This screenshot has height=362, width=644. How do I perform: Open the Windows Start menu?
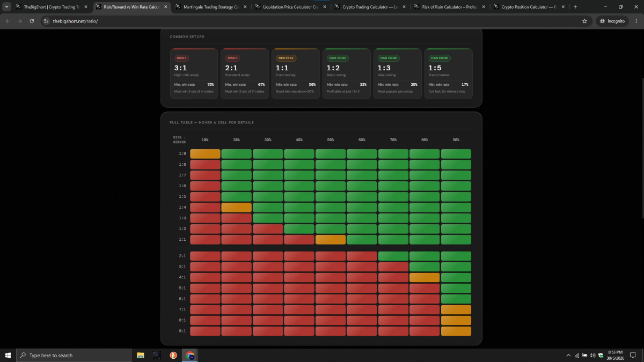pyautogui.click(x=8, y=355)
